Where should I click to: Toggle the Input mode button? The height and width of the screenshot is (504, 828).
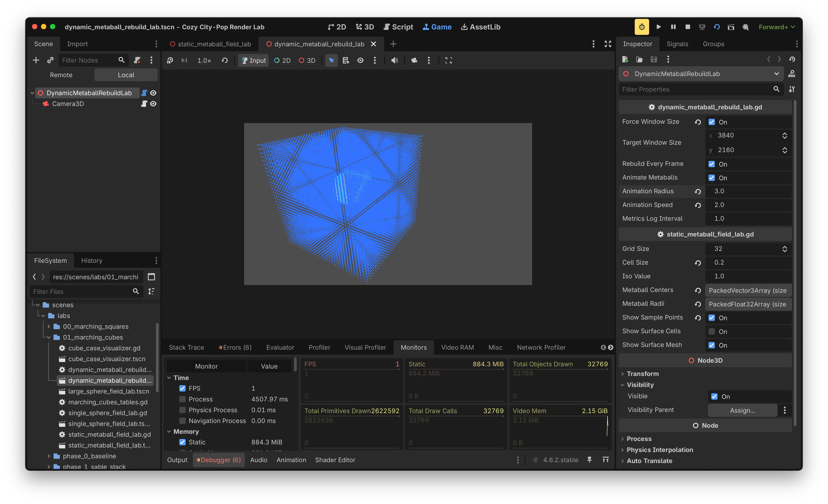(254, 60)
